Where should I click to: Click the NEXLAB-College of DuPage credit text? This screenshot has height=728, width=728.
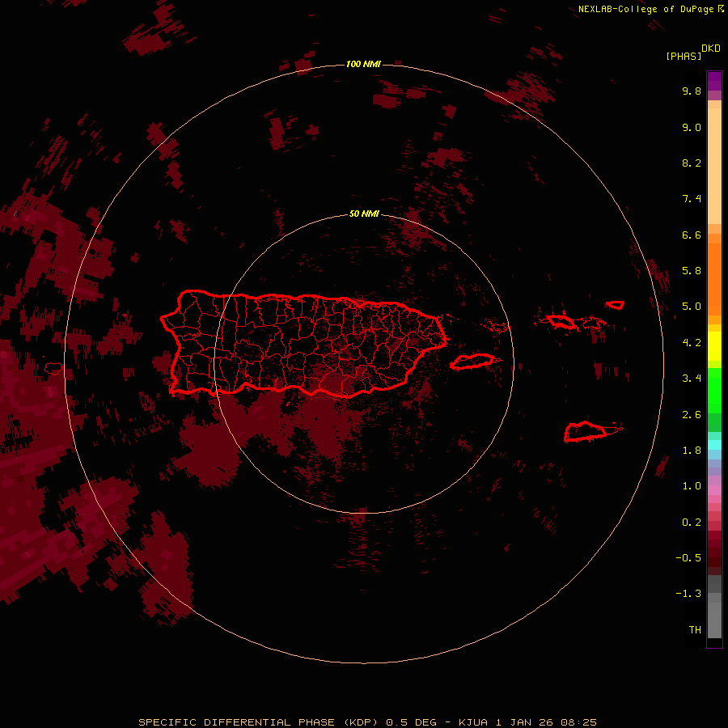point(650,9)
